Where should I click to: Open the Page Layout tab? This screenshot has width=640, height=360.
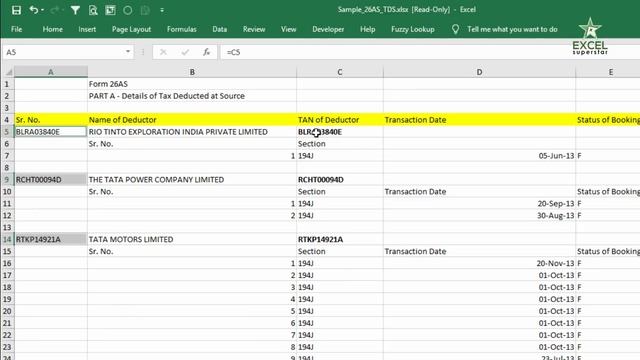(x=131, y=29)
